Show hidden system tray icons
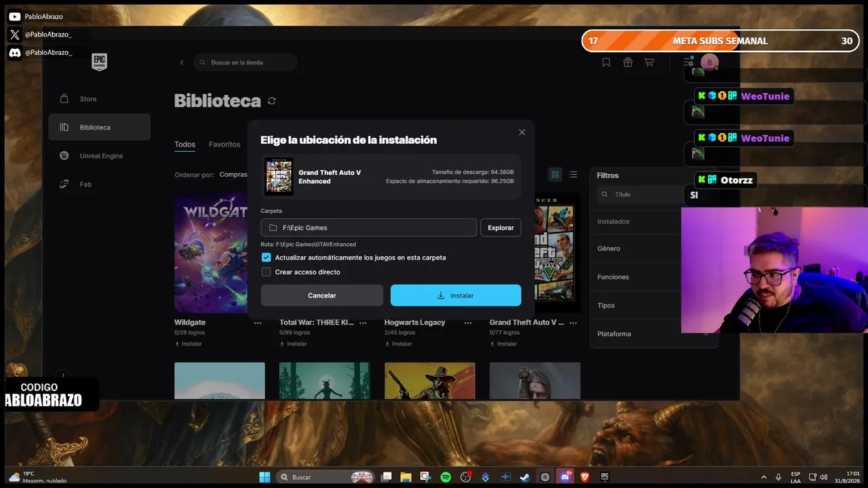868x488 pixels. pos(764,477)
